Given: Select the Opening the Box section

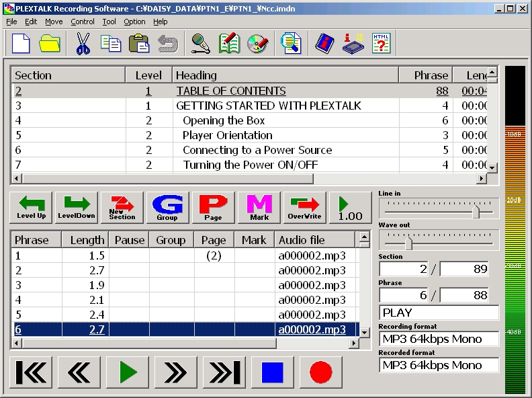Looking at the screenshot, I should (x=249, y=120).
